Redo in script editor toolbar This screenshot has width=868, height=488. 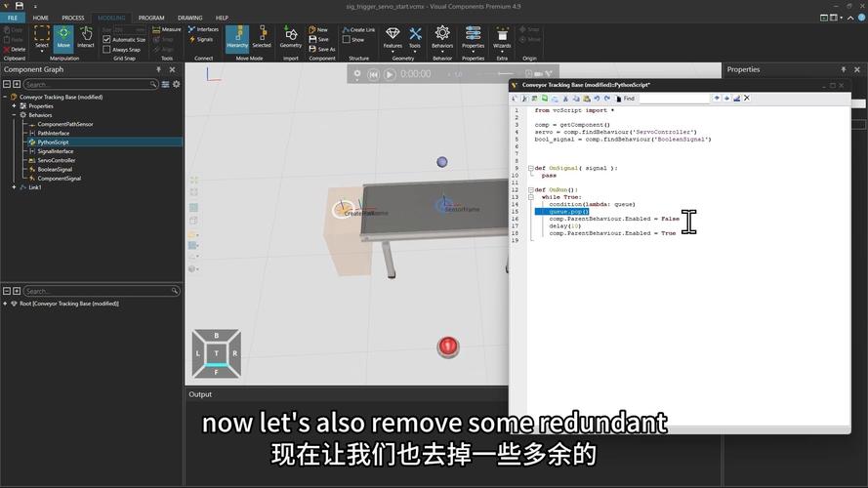[x=606, y=99]
